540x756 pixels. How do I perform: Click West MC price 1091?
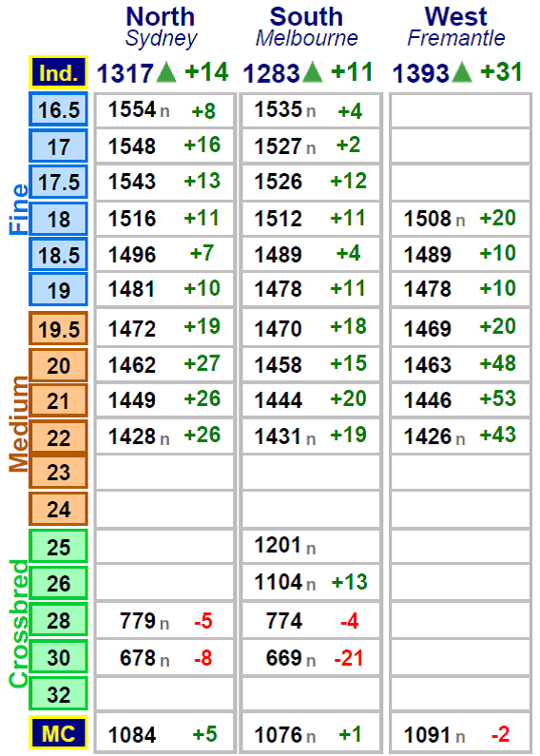click(x=428, y=735)
